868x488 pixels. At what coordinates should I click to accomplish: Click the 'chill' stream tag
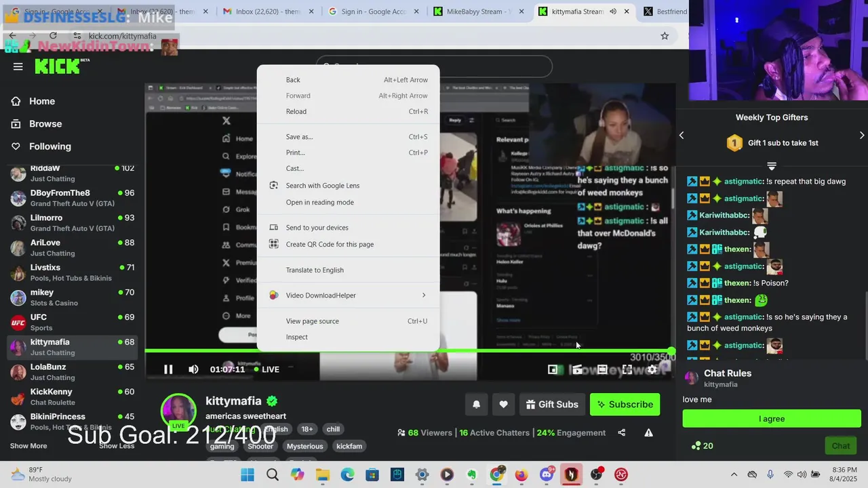coord(333,429)
